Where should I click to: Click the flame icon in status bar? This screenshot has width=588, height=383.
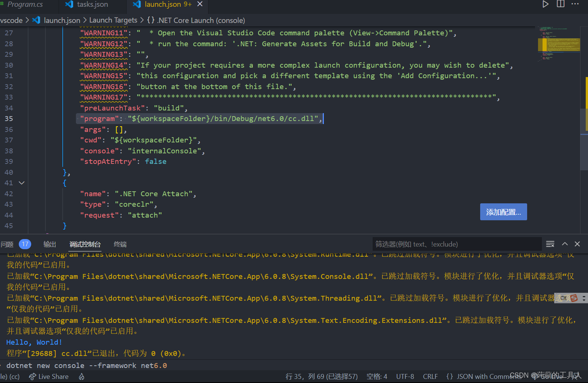[82, 377]
